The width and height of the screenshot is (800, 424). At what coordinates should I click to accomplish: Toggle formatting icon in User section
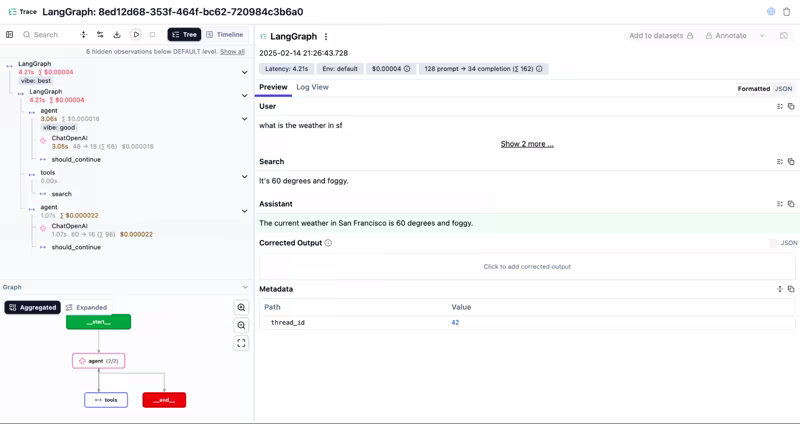(x=780, y=106)
